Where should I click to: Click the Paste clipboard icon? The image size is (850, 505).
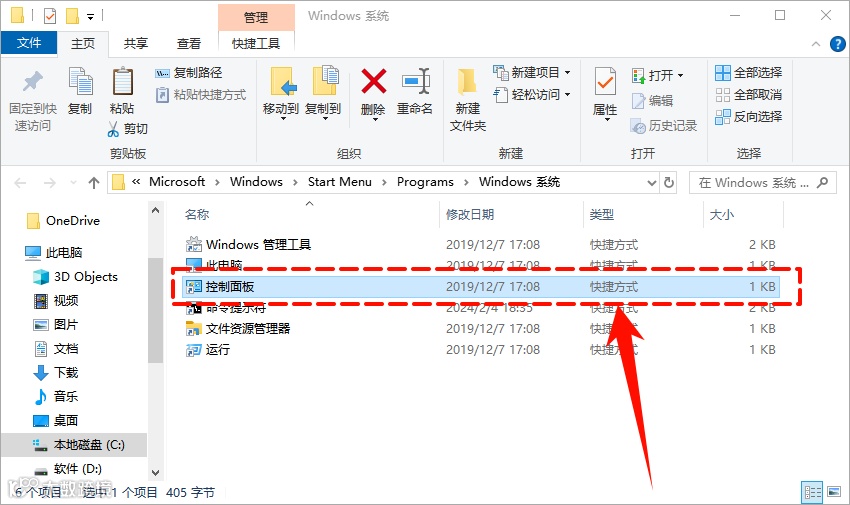[x=123, y=82]
